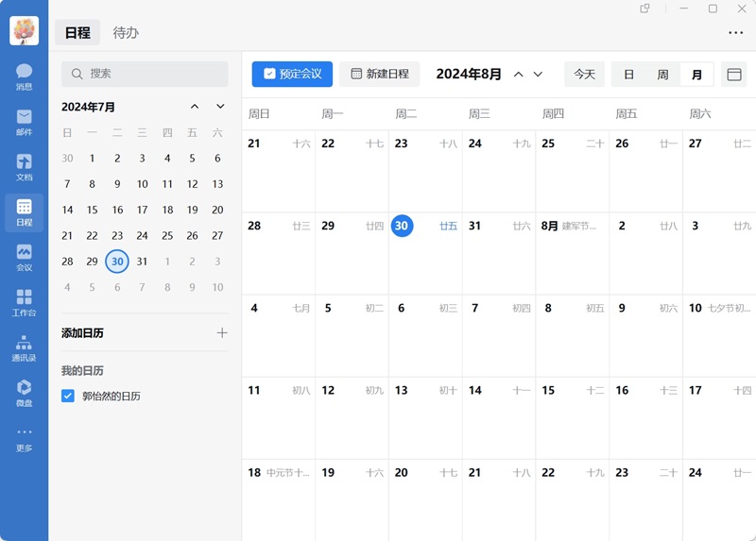The width and height of the screenshot is (756, 541).
Task: Advance mini calendar to next month
Action: click(220, 107)
